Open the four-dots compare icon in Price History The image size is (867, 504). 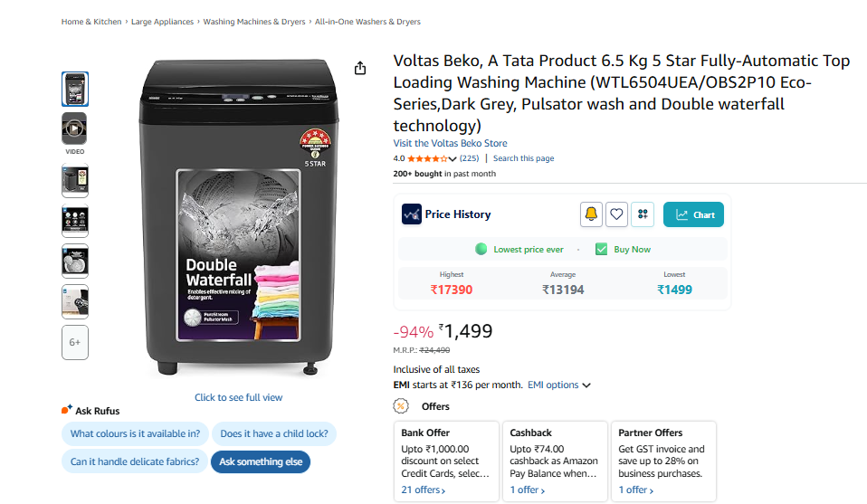643,214
